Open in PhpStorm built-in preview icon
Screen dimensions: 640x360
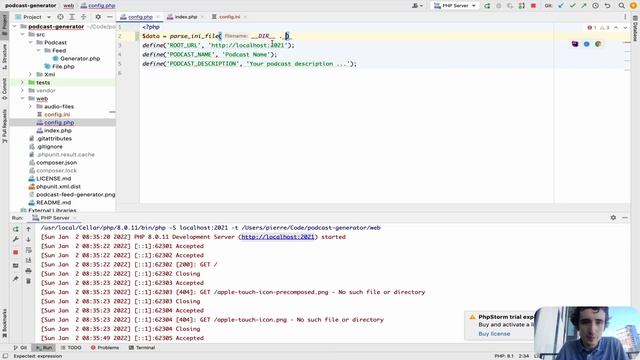(x=575, y=44)
